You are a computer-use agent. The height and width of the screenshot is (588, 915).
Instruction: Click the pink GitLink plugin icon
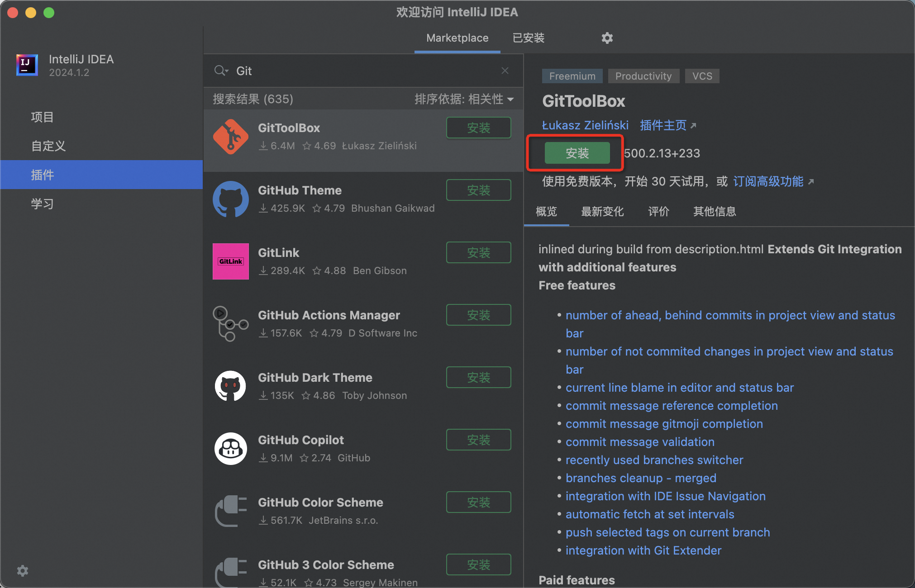[230, 261]
